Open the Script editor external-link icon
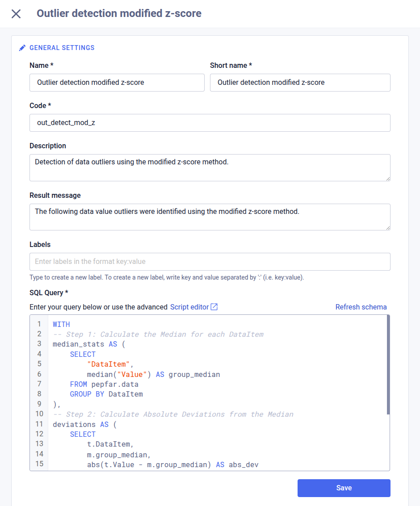Image resolution: width=420 pixels, height=506 pixels. click(x=214, y=307)
